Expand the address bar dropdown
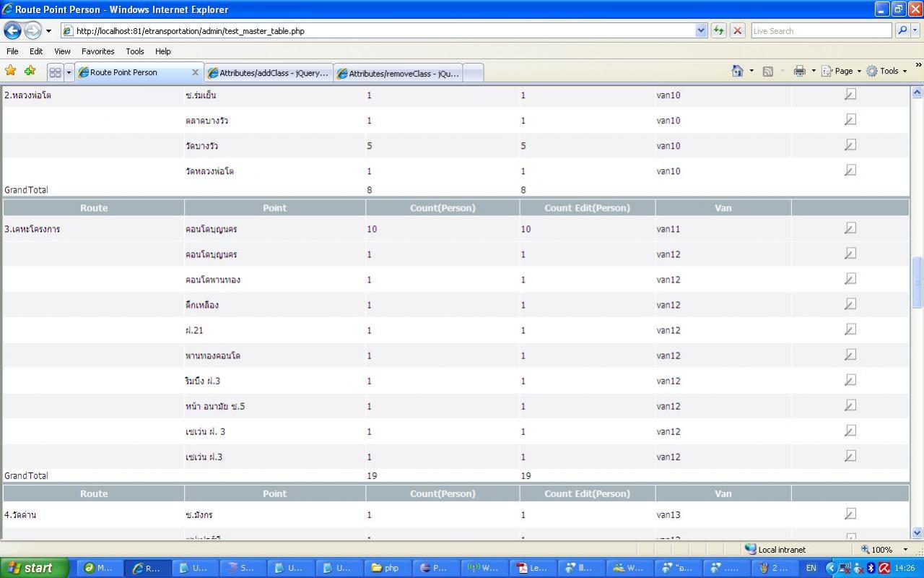This screenshot has height=578, width=924. click(701, 30)
